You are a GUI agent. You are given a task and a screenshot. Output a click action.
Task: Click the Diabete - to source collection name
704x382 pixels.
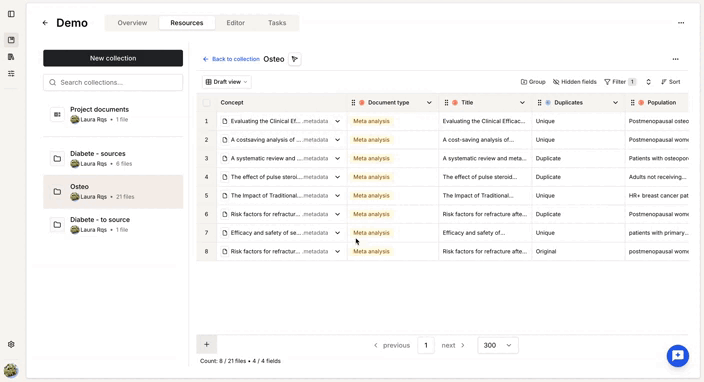coord(100,220)
